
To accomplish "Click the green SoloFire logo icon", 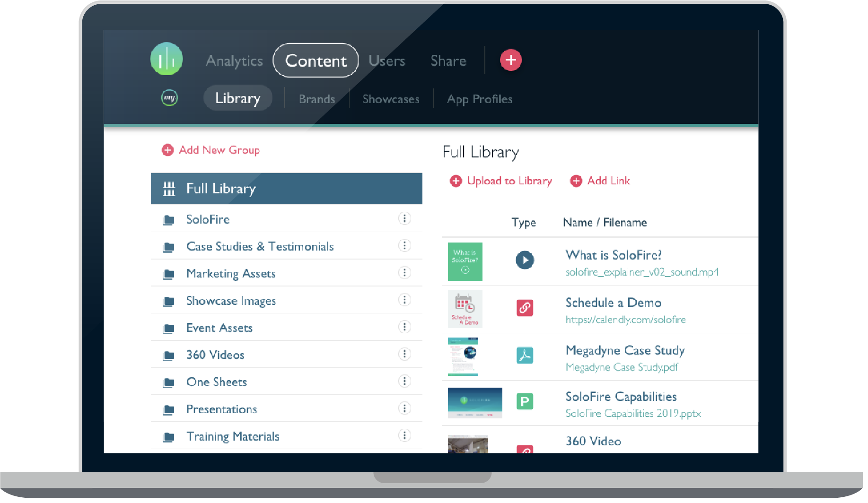I will pos(167,59).
